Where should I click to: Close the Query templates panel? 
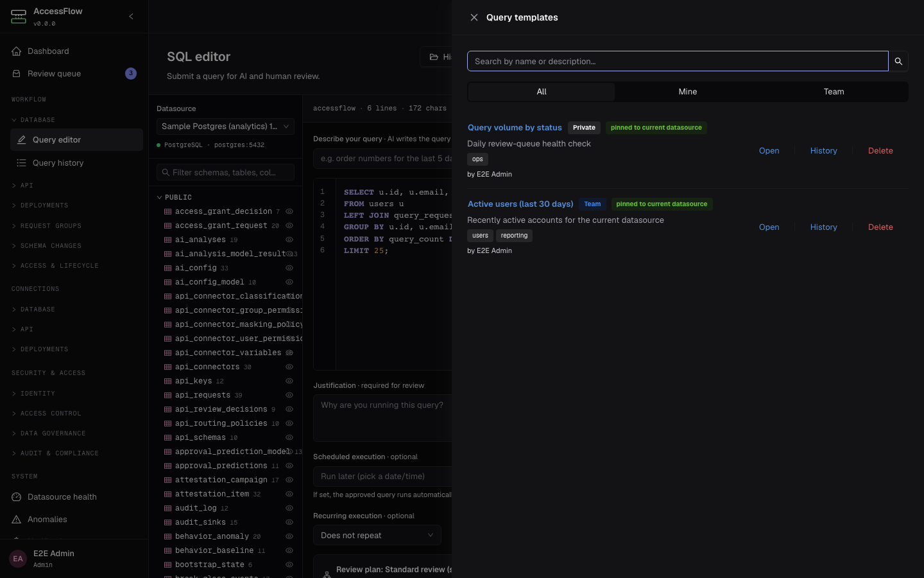pyautogui.click(x=474, y=17)
